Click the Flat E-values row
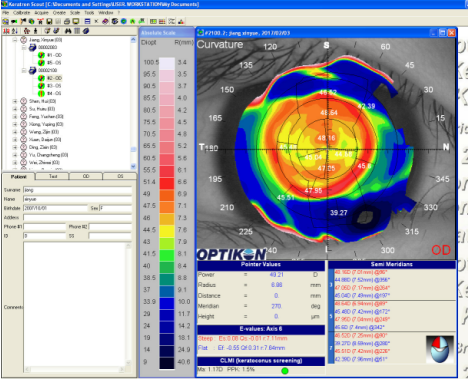Viewport: 472px width, 379px height. (241, 348)
